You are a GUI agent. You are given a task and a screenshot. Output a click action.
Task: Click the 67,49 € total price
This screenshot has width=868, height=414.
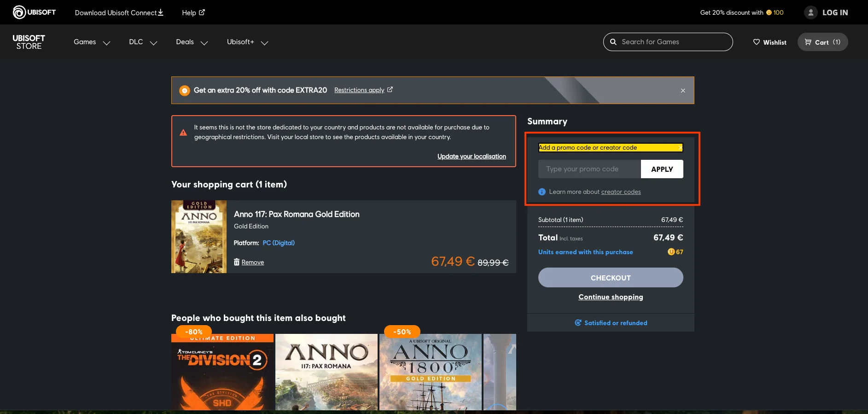pyautogui.click(x=668, y=238)
